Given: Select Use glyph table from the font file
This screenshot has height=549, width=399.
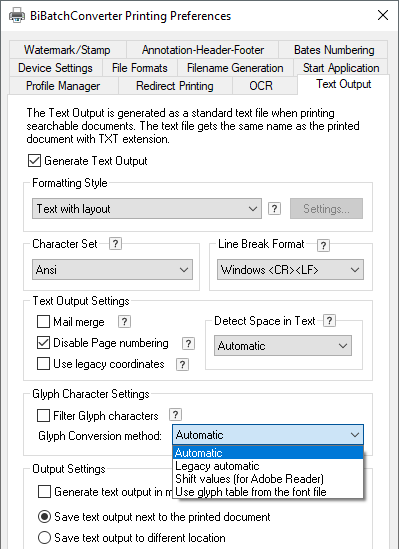Looking at the screenshot, I should pos(268,492).
